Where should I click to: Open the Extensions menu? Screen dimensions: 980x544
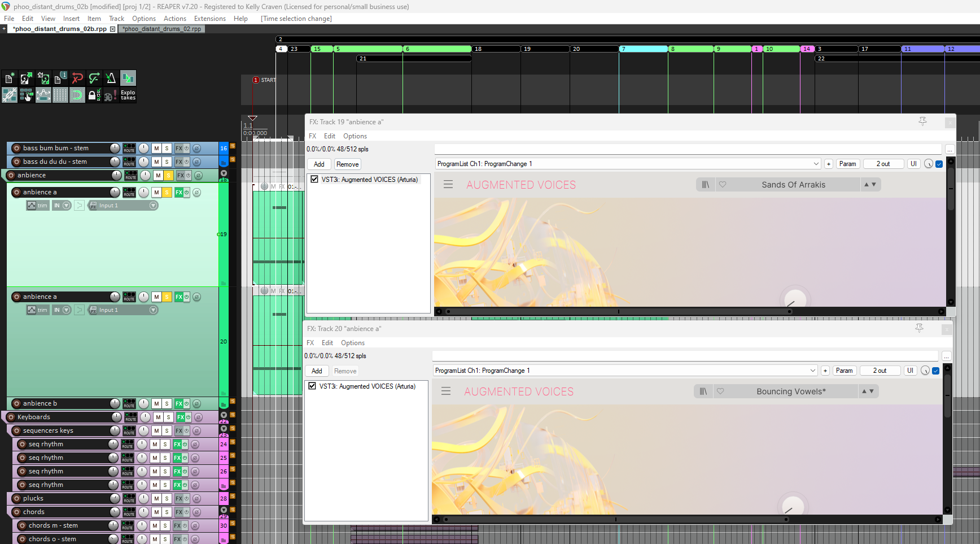209,19
